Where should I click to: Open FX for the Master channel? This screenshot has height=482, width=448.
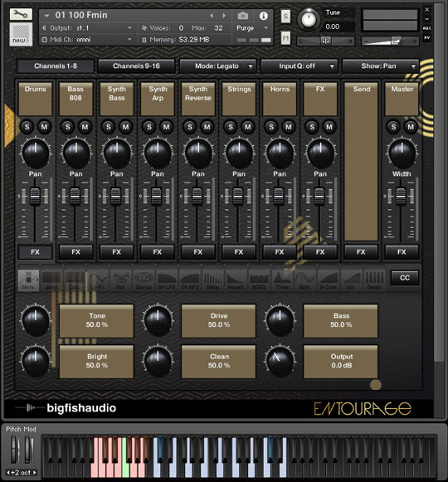pos(402,252)
